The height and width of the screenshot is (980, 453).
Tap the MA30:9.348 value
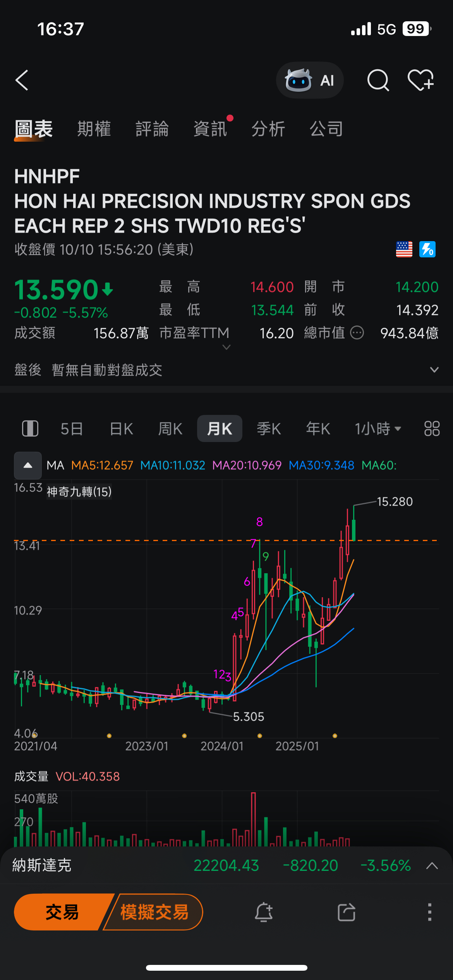[321, 465]
